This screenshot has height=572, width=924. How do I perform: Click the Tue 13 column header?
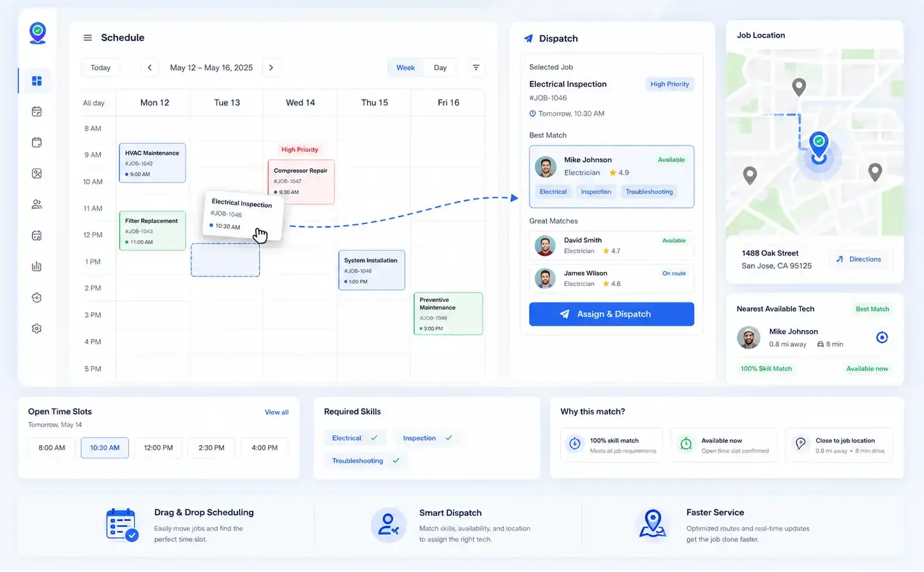227,103
